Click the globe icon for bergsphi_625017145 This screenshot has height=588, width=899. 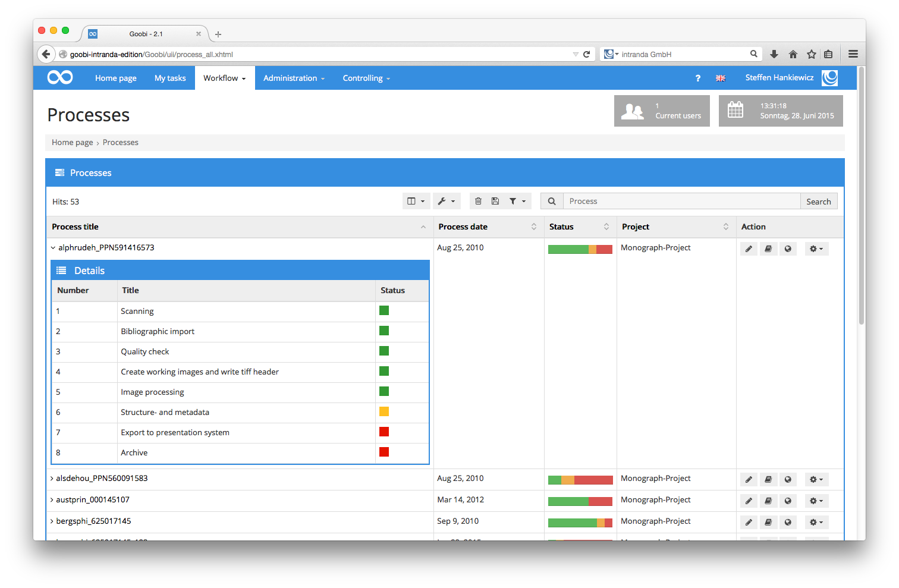[788, 522]
